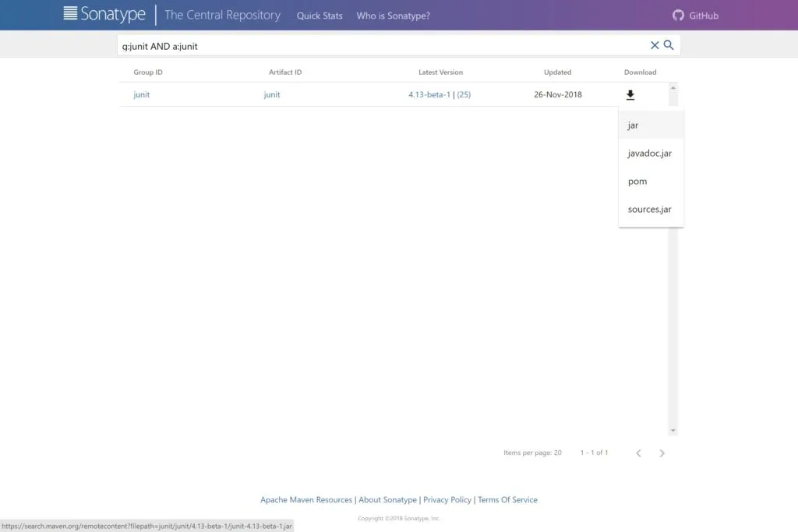The height and width of the screenshot is (532, 798).
Task: Click Items per page: 20 text
Action: tap(532, 453)
